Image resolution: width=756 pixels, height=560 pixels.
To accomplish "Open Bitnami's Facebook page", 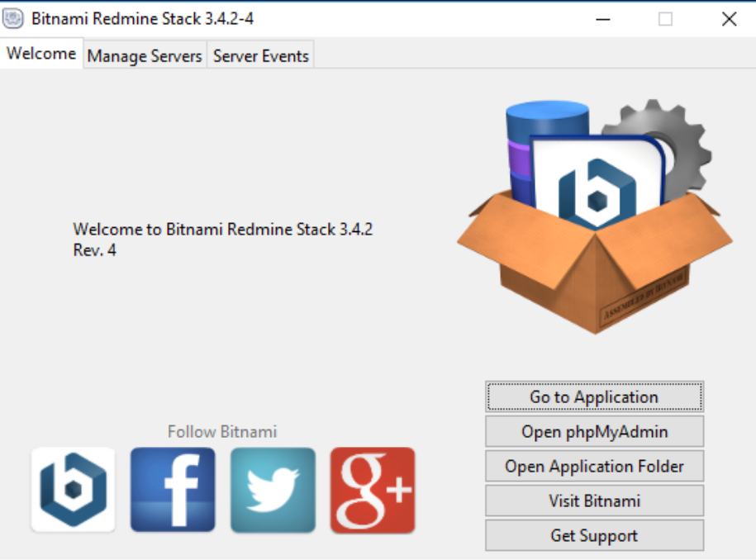I will [x=173, y=488].
